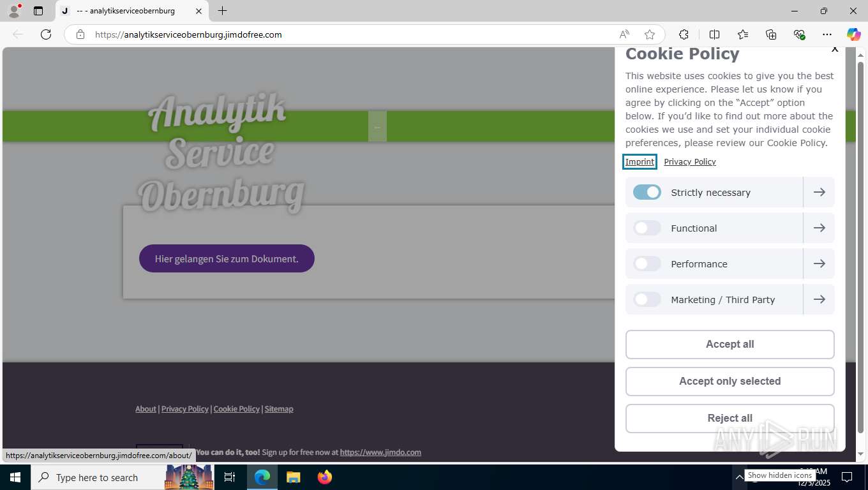The height and width of the screenshot is (490, 868).
Task: Open Microsoft Edge from the taskbar
Action: [x=262, y=477]
